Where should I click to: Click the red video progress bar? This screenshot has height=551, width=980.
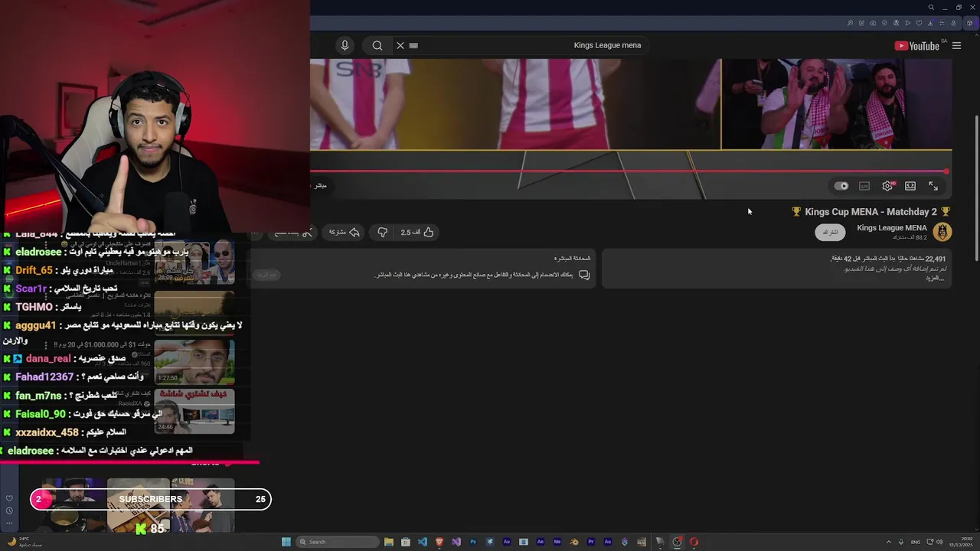pos(629,171)
